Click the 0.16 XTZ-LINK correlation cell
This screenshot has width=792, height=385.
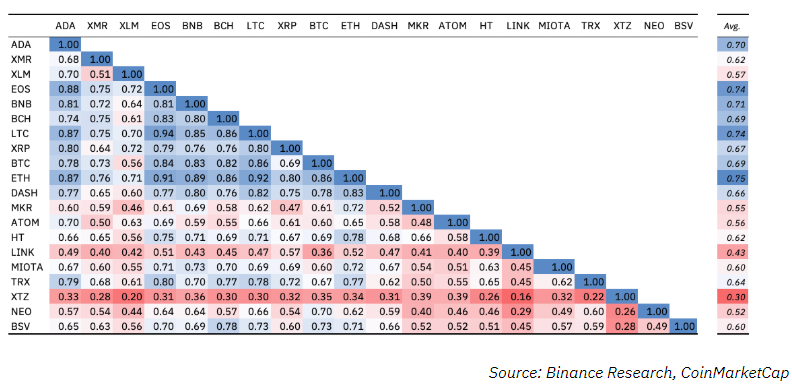tap(518, 297)
